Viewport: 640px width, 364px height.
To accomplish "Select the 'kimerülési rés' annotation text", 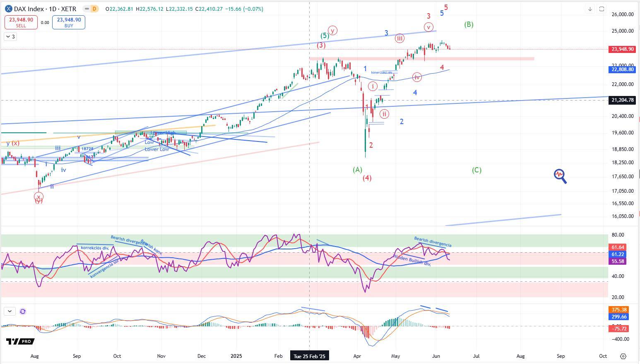I will pos(382,72).
